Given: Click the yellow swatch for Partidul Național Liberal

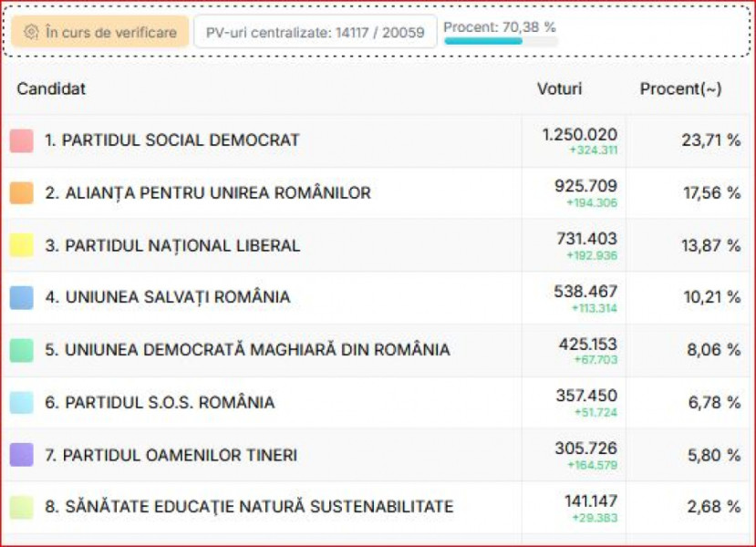Looking at the screenshot, I should (22, 245).
